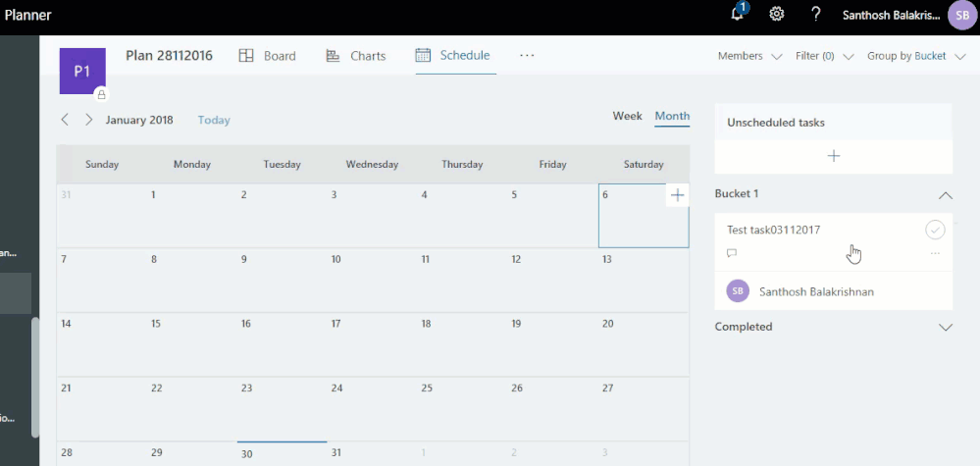Screen dimensions: 980x466
Task: Collapse the Bucket 1 section
Action: (x=946, y=195)
